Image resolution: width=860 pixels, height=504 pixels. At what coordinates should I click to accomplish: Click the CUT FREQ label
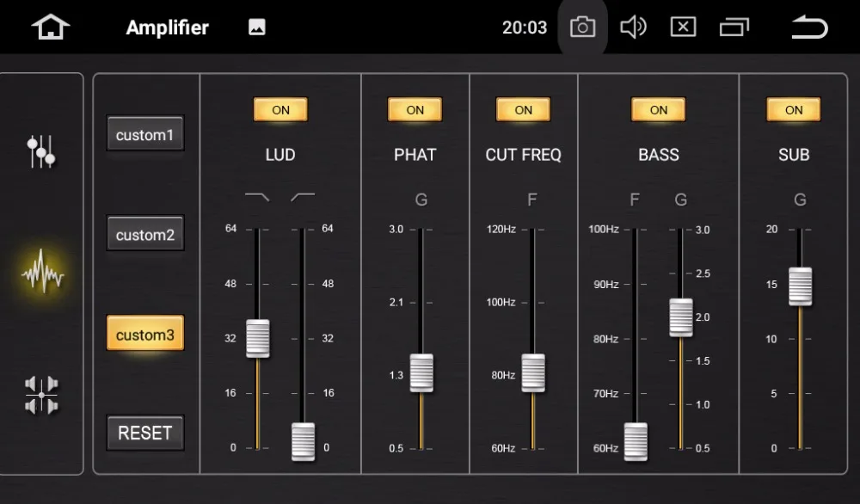point(523,155)
